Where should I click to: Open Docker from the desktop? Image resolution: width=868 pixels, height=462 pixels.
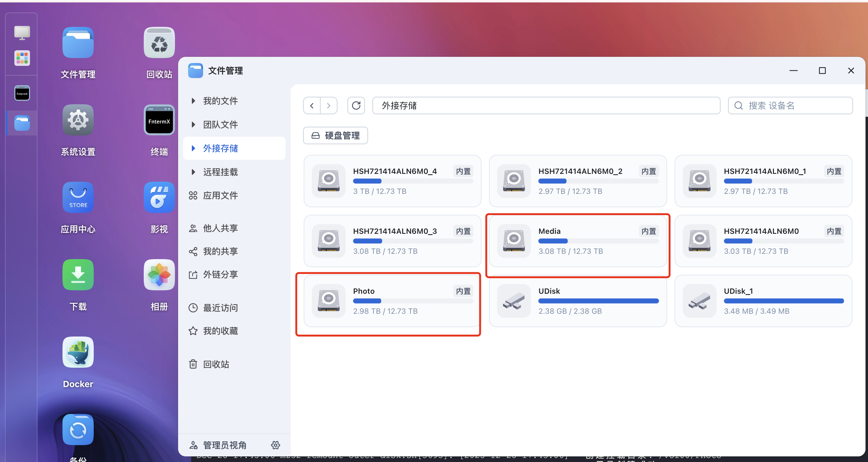click(x=78, y=352)
